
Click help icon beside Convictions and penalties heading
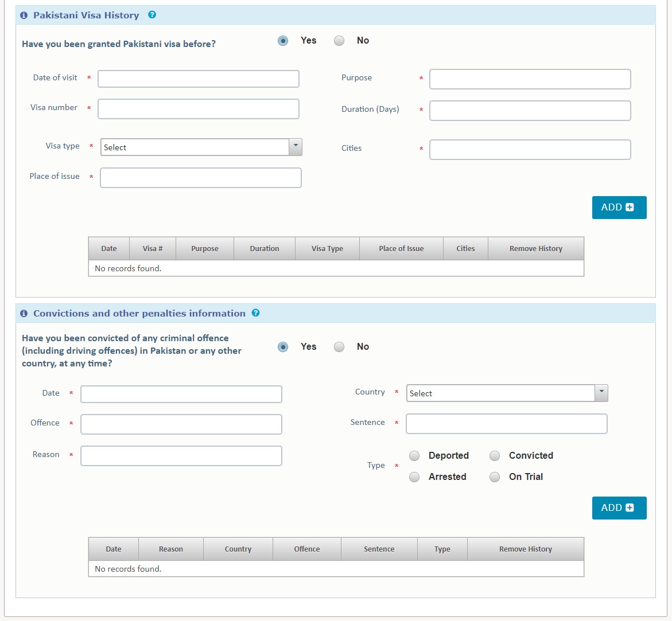tap(256, 313)
